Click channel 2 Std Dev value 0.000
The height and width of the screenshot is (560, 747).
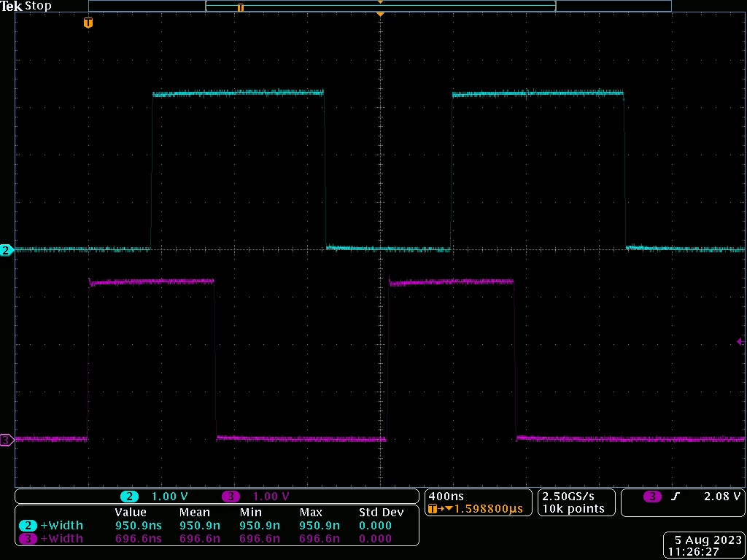click(375, 526)
